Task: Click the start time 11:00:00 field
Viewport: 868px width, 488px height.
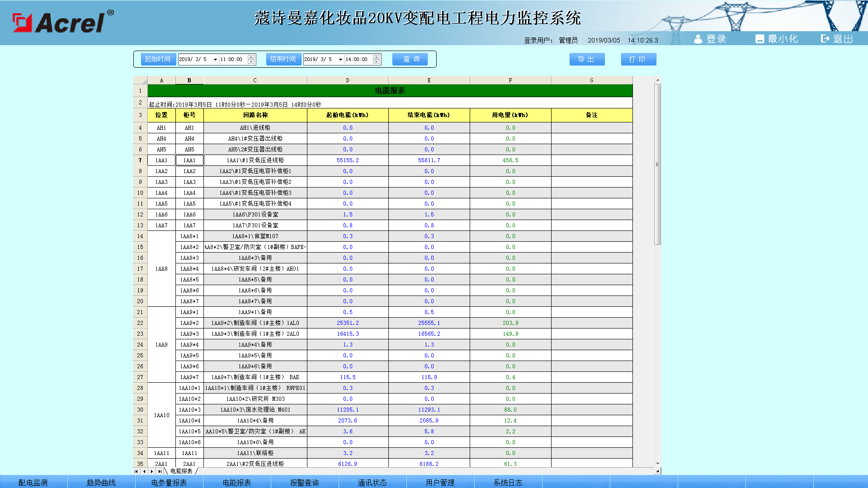Action: 232,60
